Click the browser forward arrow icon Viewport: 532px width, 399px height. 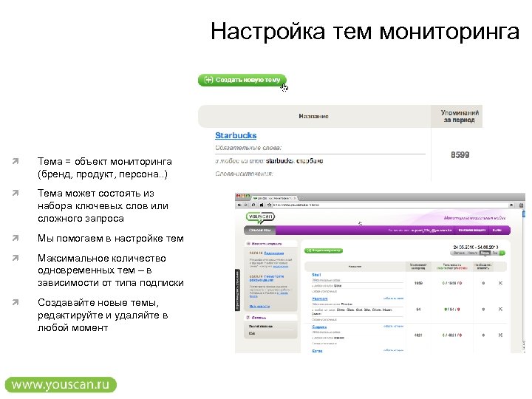coord(245,205)
